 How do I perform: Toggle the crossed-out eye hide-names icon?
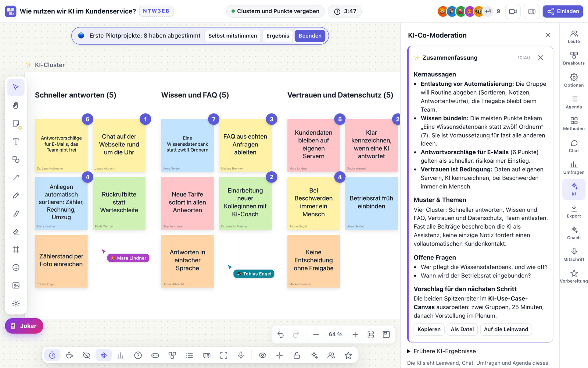(86, 355)
